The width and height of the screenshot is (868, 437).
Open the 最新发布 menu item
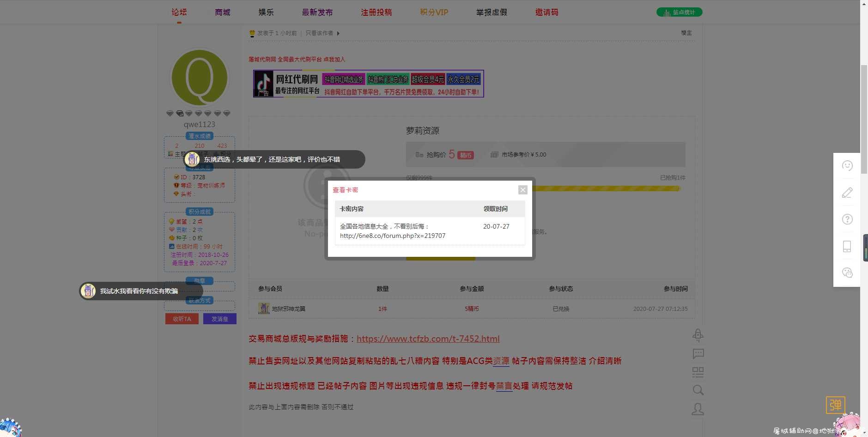(x=317, y=12)
